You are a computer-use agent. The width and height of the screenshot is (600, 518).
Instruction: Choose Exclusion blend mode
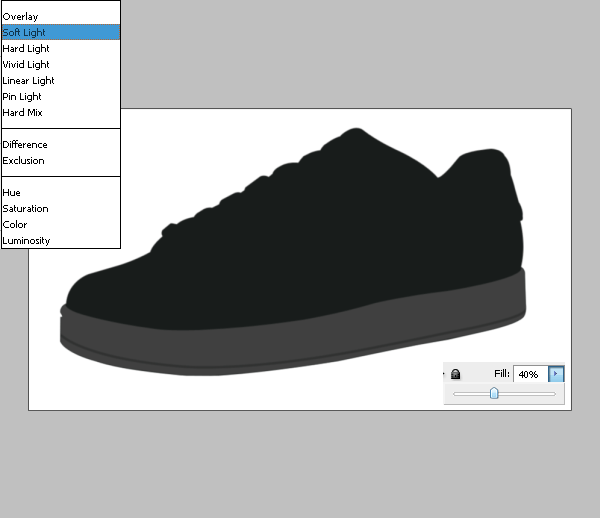61,161
